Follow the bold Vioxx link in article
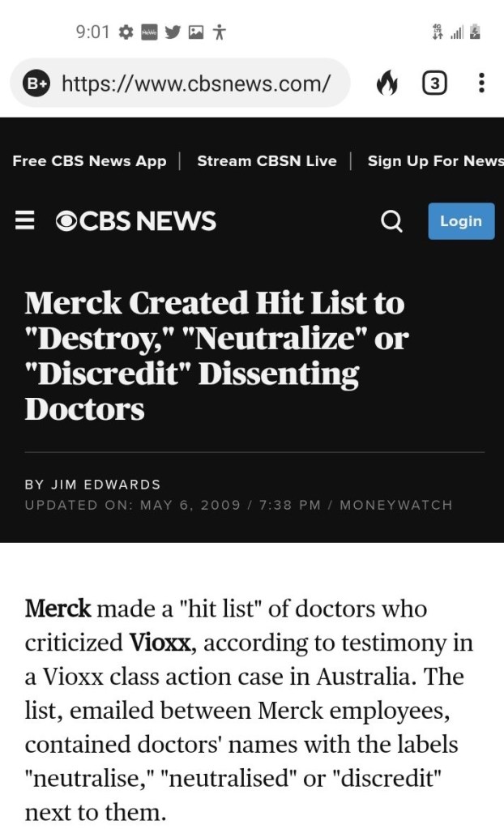Screen dimensions: 504x829 [160, 643]
